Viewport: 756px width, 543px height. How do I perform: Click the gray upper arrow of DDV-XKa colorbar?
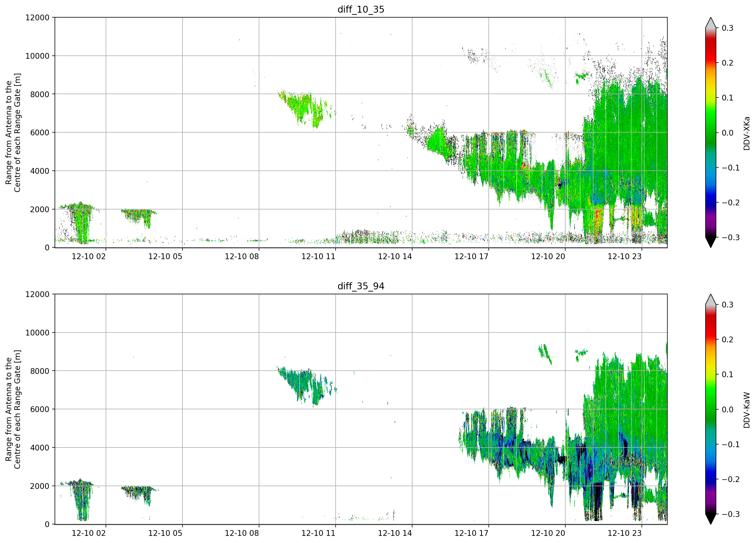coord(711,23)
